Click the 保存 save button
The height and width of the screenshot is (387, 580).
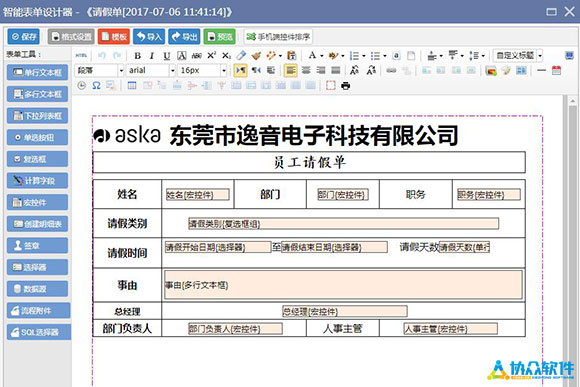(x=24, y=37)
